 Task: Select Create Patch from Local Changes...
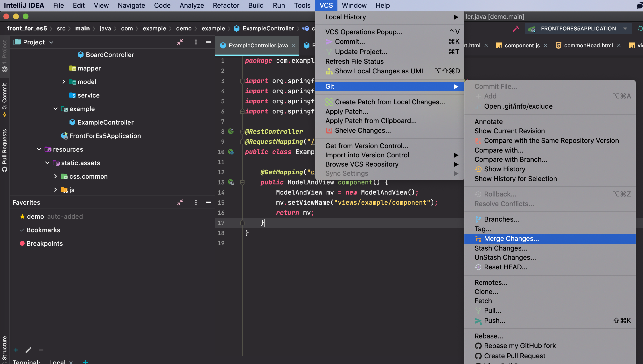[390, 102]
